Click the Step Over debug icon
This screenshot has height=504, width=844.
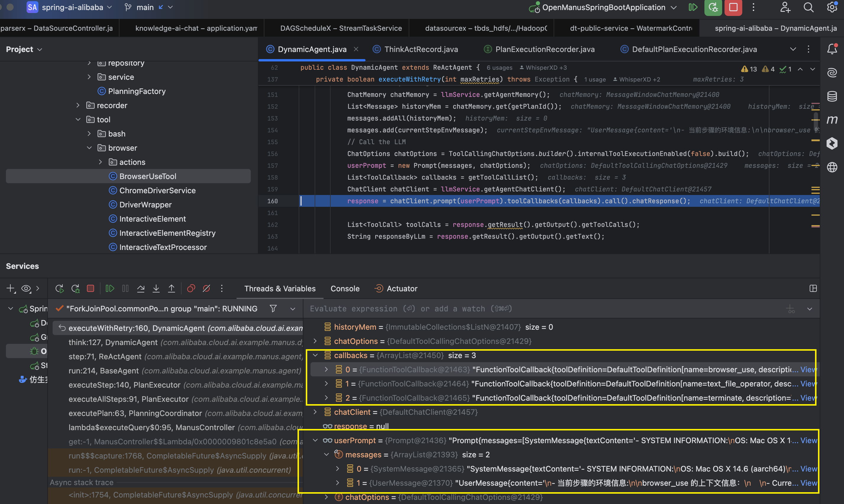click(141, 289)
